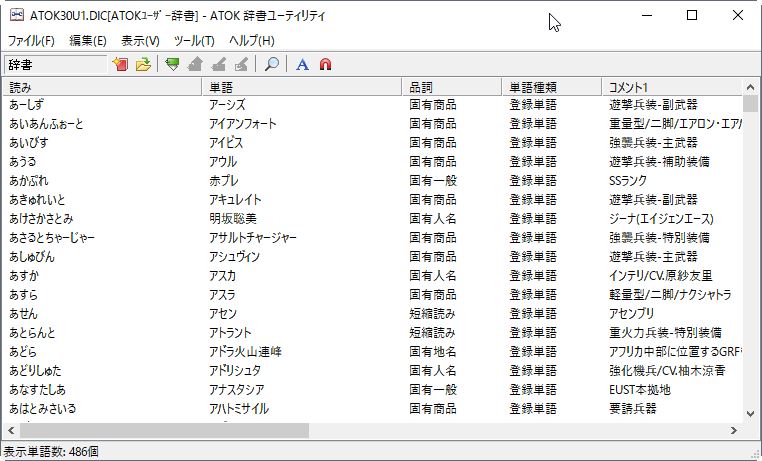Viewport: 762px width, 461px height.
Task: Select the row reading あしゅびん
Action: coord(32,256)
